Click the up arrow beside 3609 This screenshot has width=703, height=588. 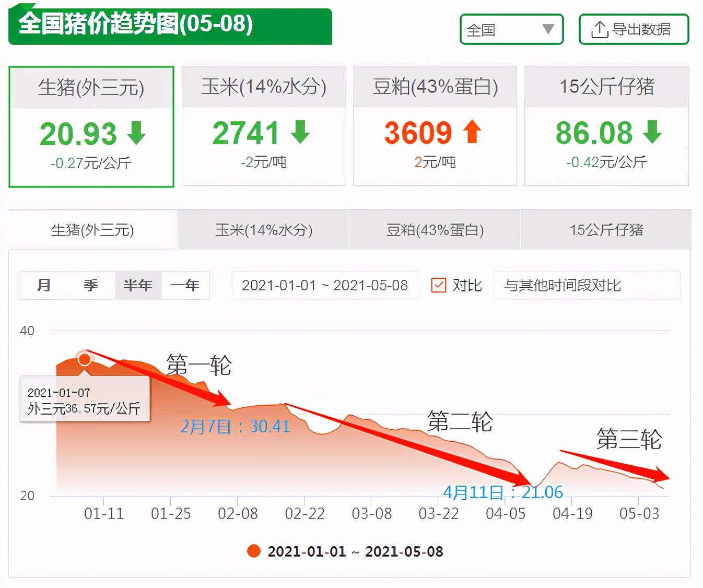click(x=472, y=132)
